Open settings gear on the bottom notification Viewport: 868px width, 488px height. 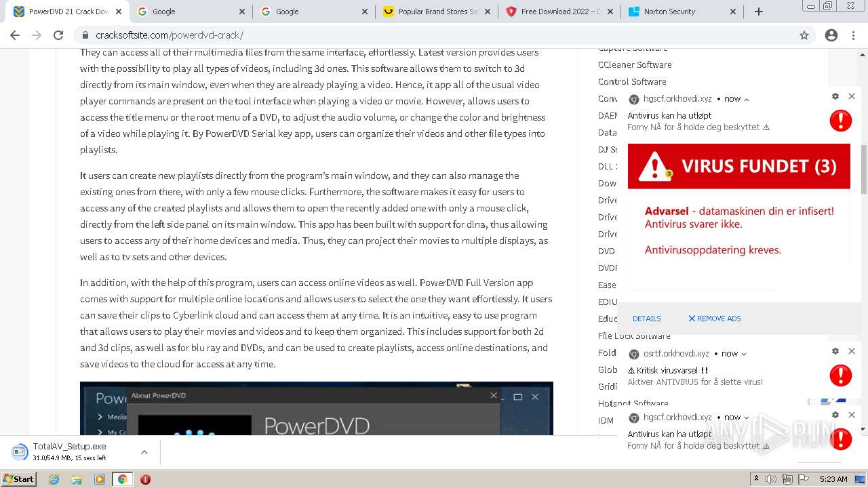point(835,415)
